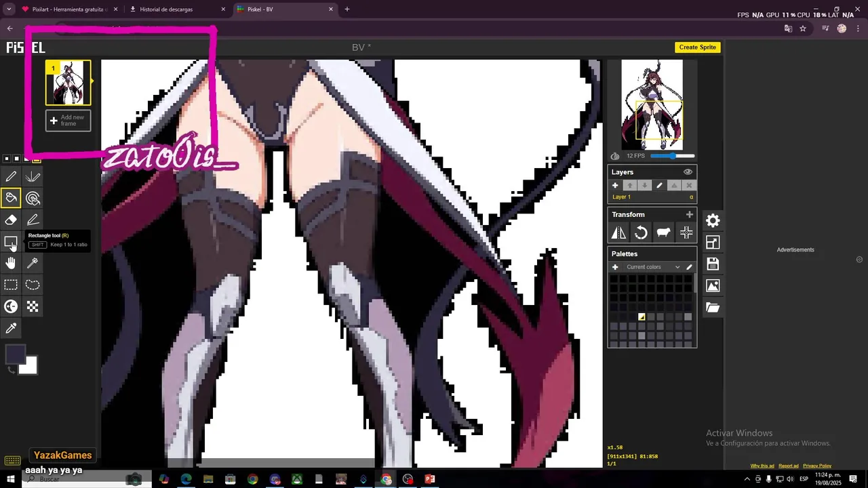Screen dimensions: 868x488
Task: Select highlighted largest pen size square
Action: pos(37,159)
